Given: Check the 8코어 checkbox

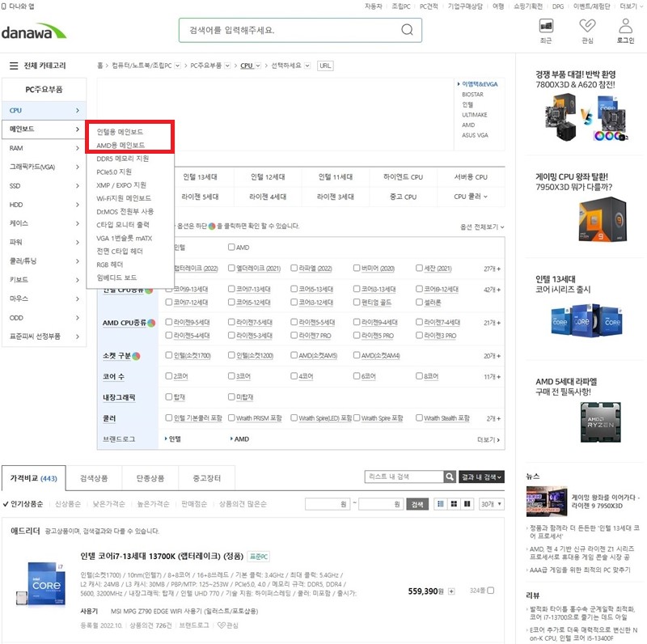Looking at the screenshot, I should click(419, 375).
